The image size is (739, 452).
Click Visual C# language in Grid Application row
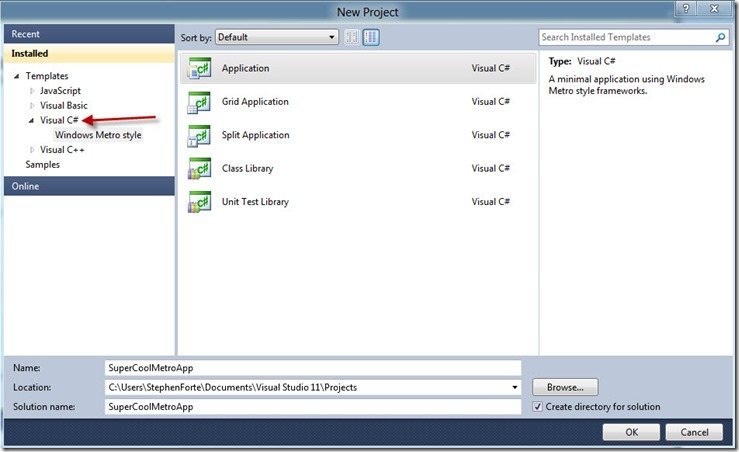click(491, 102)
